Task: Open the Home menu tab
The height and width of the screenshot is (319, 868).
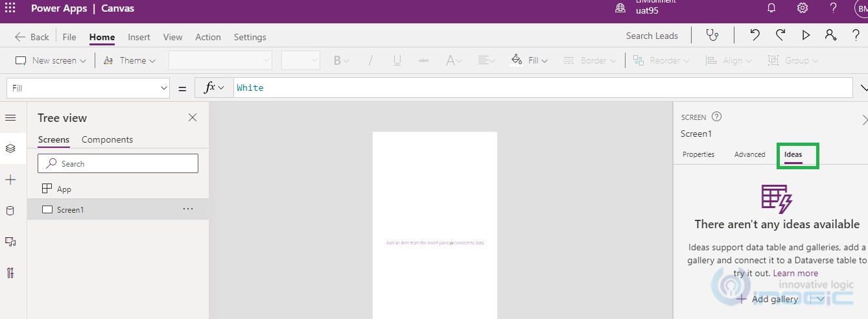Action: pos(102,37)
